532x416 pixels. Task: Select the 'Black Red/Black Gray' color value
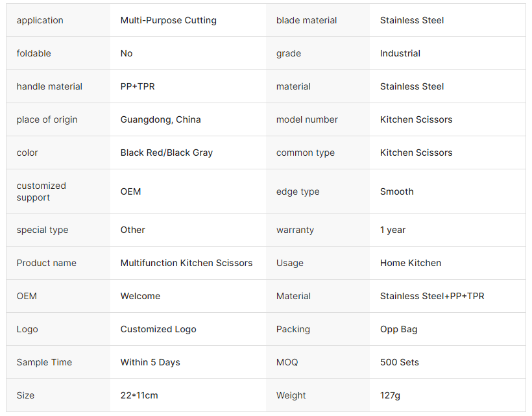[167, 153]
